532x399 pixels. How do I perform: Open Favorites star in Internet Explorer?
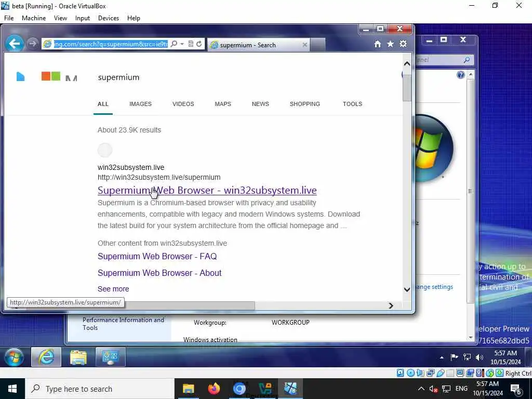(391, 44)
